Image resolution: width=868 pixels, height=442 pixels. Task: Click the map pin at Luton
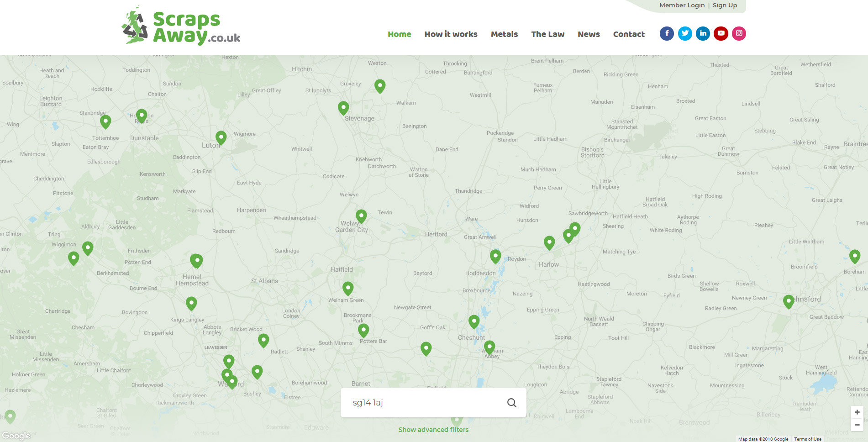(221, 137)
